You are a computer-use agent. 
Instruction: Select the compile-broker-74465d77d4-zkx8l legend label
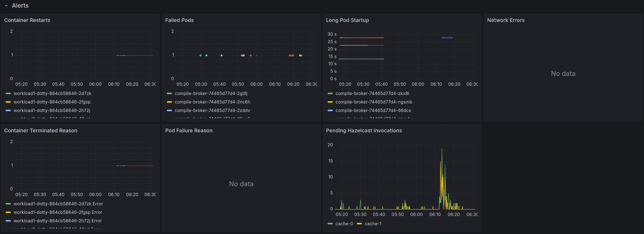pos(372,93)
